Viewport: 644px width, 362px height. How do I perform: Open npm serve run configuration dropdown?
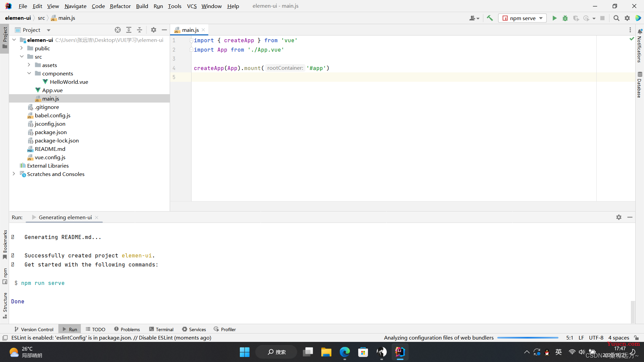tap(522, 18)
